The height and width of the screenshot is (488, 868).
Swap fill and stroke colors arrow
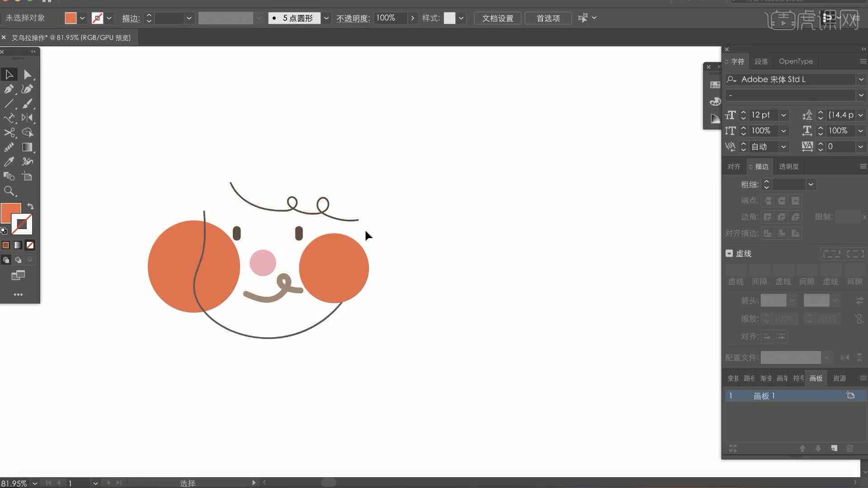tap(30, 206)
